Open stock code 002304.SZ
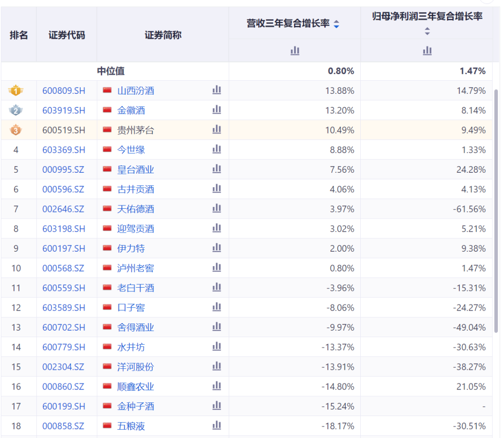The width and height of the screenshot is (504, 438). [x=63, y=367]
